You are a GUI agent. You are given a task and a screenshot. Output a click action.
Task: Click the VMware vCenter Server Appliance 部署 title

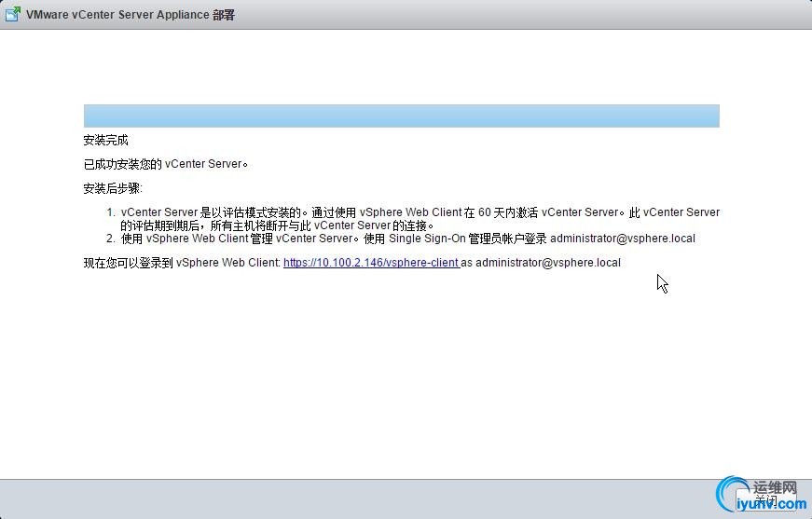(131, 15)
